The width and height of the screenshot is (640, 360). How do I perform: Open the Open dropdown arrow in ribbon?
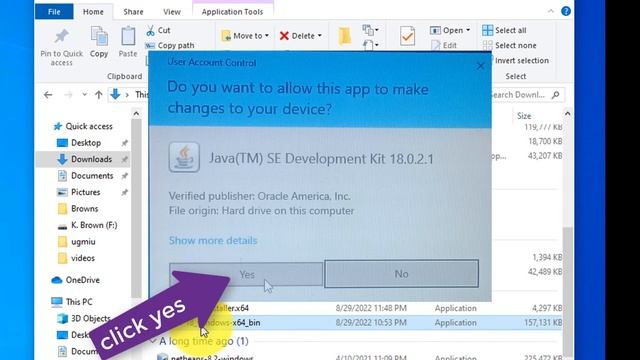[x=468, y=30]
